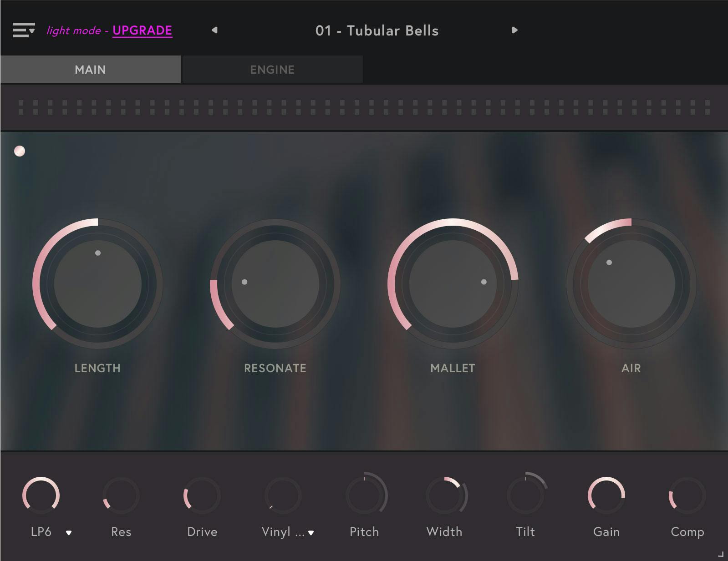
Task: Click the white dot on the XY pad
Action: pyautogui.click(x=20, y=151)
